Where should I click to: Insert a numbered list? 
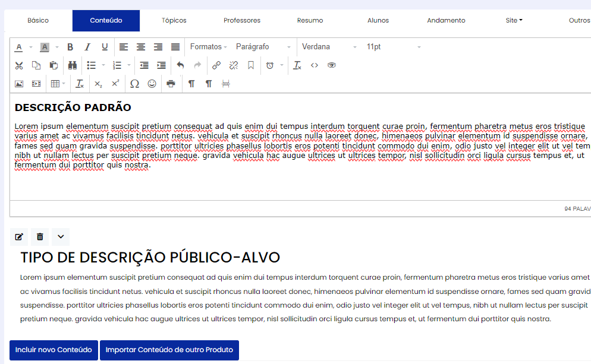(117, 65)
